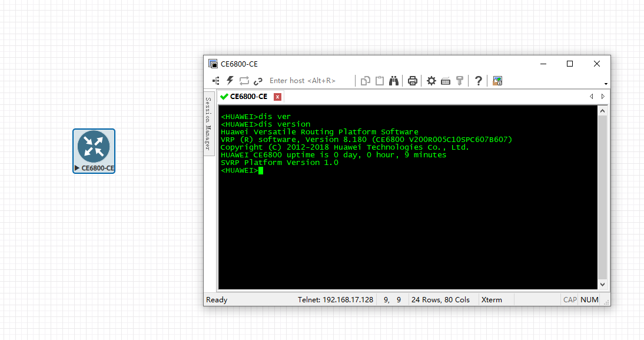Click the Copyright 2012-2018 Huawei line
This screenshot has height=340, width=644.
(x=344, y=147)
